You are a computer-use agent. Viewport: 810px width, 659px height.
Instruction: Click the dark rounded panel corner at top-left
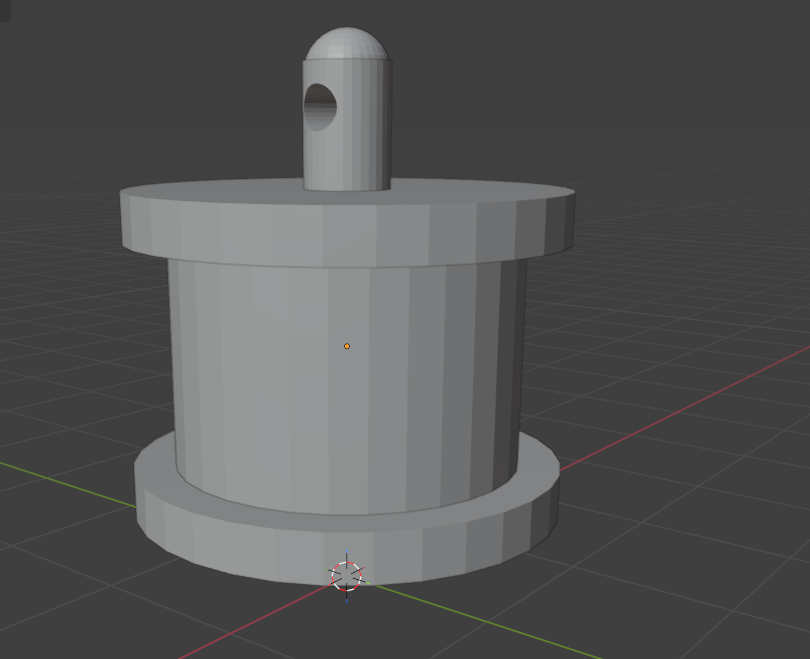[5, 10]
